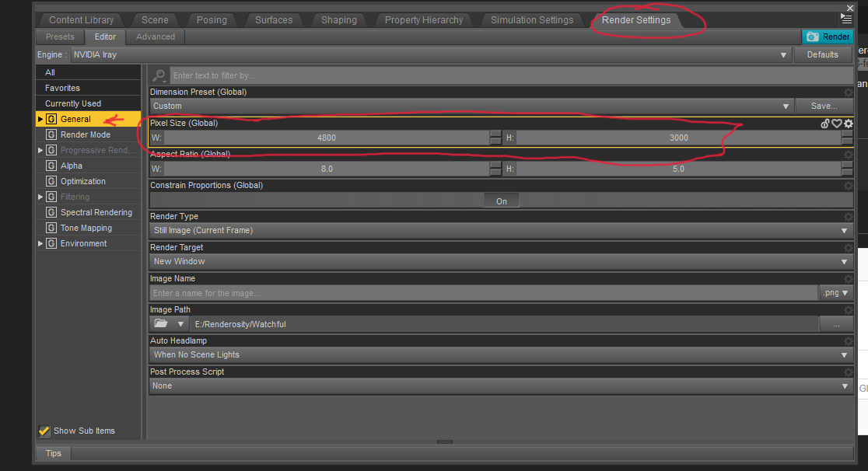The width and height of the screenshot is (868, 471).
Task: Switch to the Simulation Settings tab
Action: pyautogui.click(x=533, y=19)
